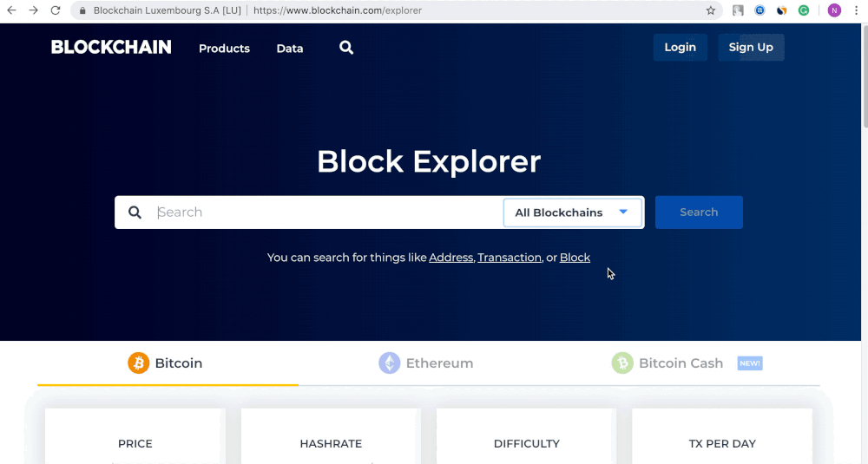This screenshot has height=464, width=868.
Task: Click the Login button
Action: [680, 47]
